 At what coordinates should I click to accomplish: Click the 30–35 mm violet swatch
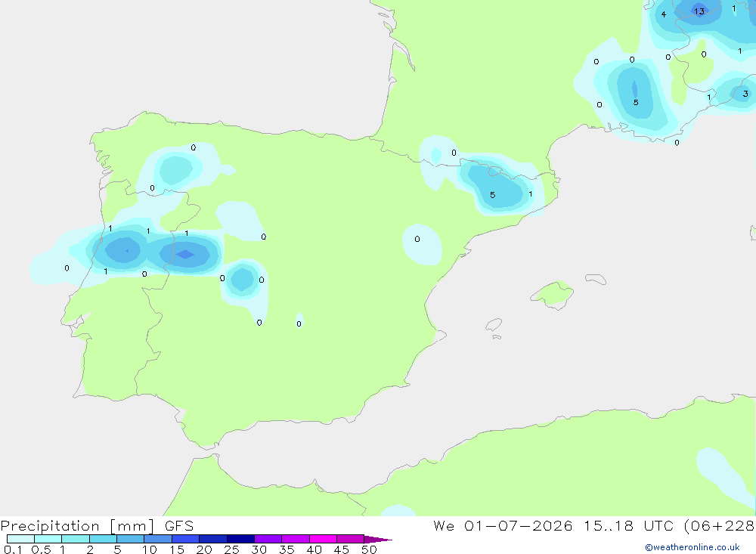coord(268,539)
